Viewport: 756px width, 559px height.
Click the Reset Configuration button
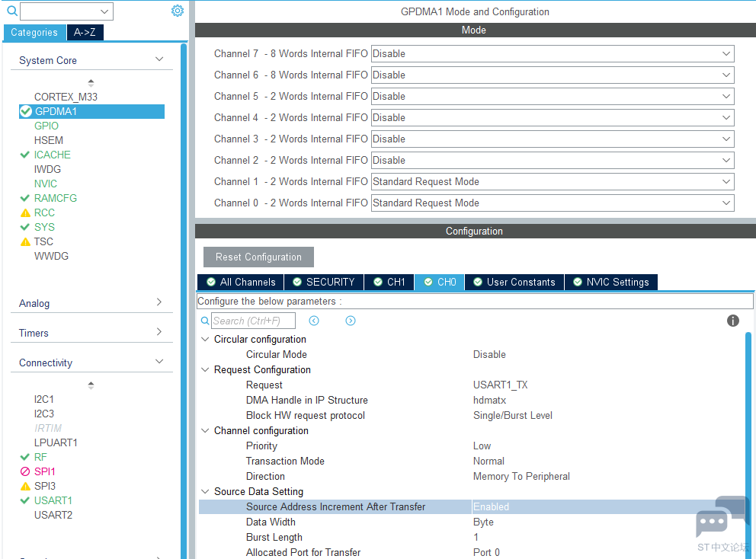coord(258,257)
